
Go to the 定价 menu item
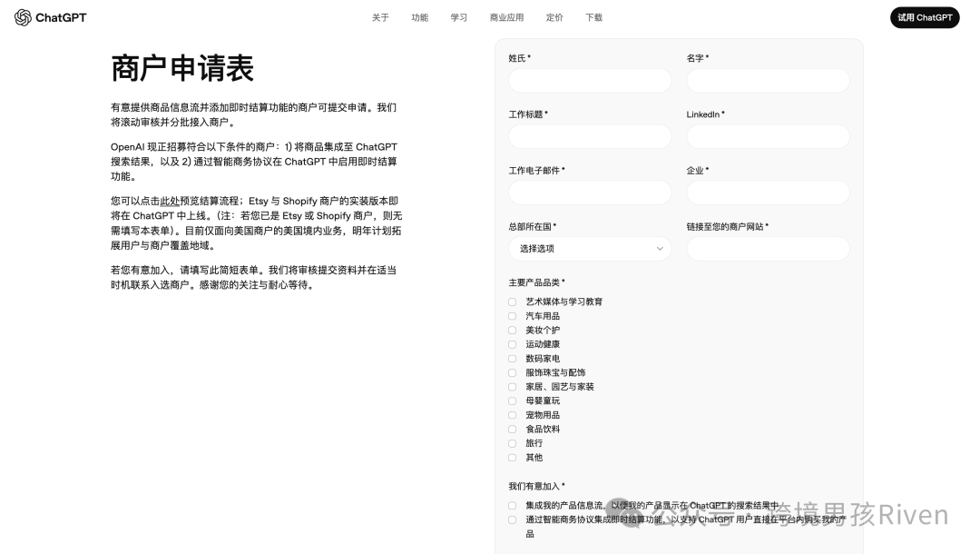point(554,17)
